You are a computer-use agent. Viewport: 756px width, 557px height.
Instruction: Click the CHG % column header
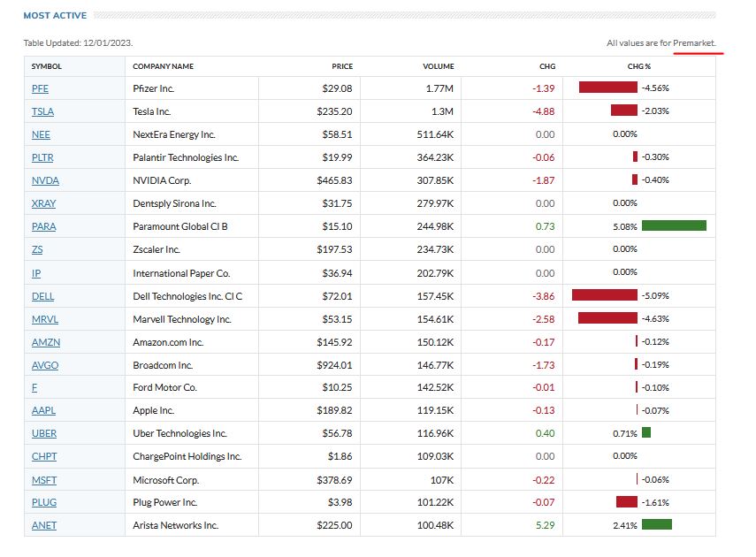(638, 66)
